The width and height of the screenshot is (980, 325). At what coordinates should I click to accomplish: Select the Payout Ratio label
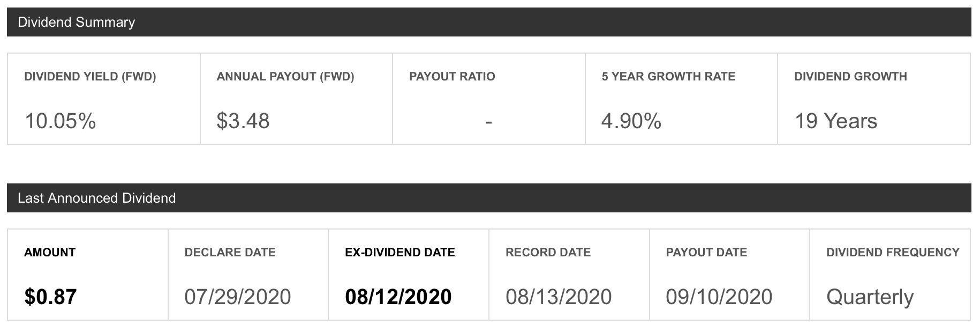click(x=452, y=77)
